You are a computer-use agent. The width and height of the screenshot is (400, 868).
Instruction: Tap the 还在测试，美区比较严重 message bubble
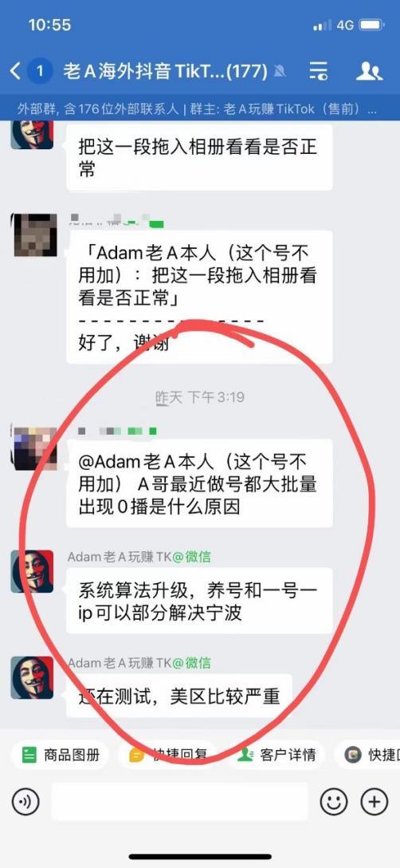179,696
